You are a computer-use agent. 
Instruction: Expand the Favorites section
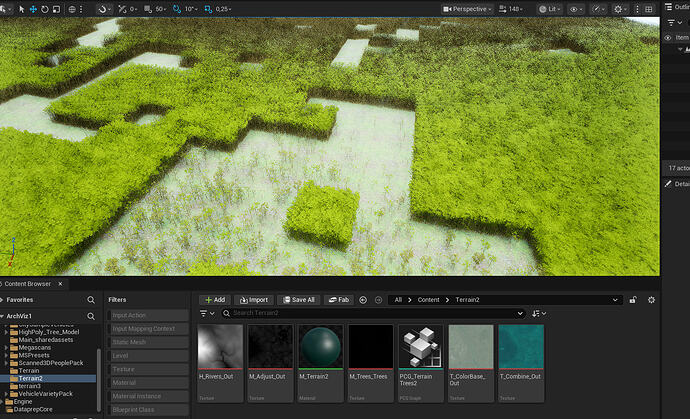point(2,300)
